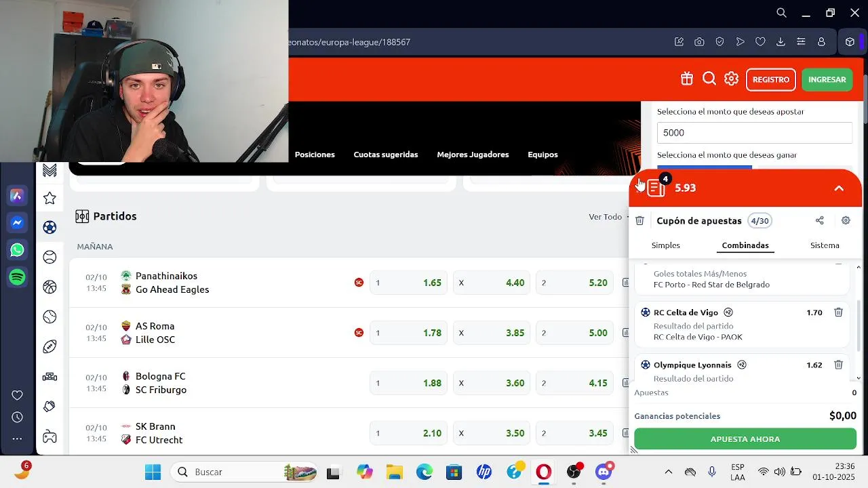Open the Posiciones tab
868x488 pixels.
click(x=315, y=155)
